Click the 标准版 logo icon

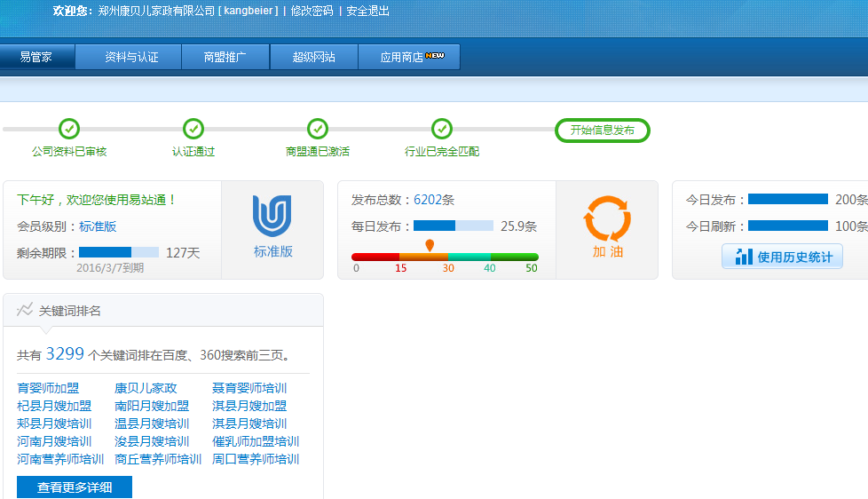272,216
